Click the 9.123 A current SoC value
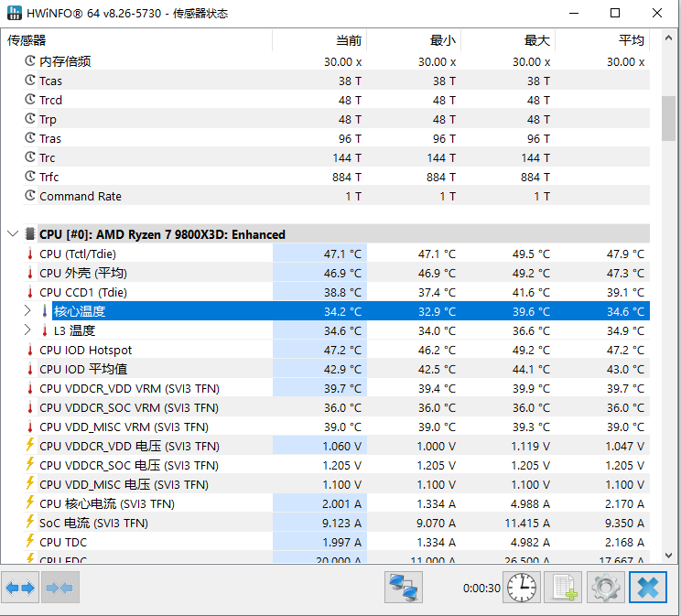 [x=341, y=523]
